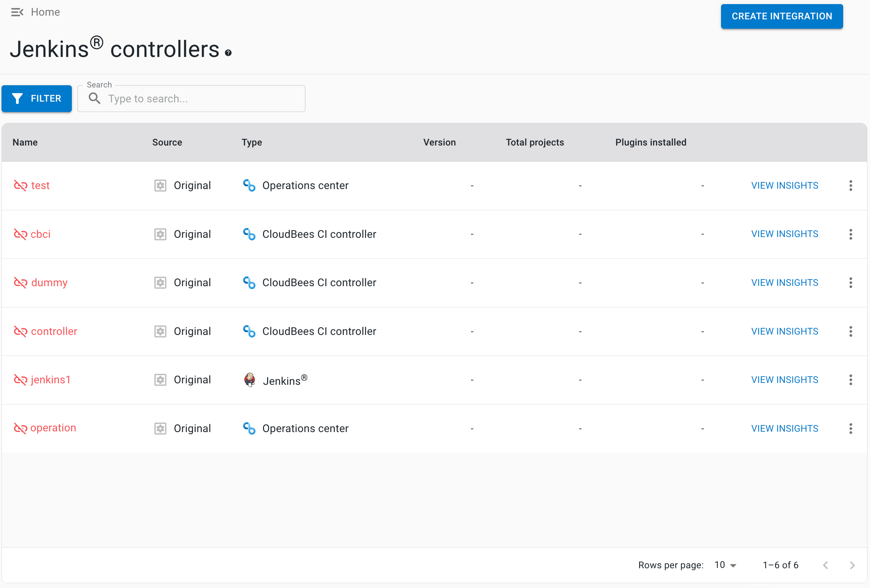Image resolution: width=870 pixels, height=588 pixels.
Task: Click VIEW INSIGHTS for the cbci controller
Action: [x=785, y=234]
